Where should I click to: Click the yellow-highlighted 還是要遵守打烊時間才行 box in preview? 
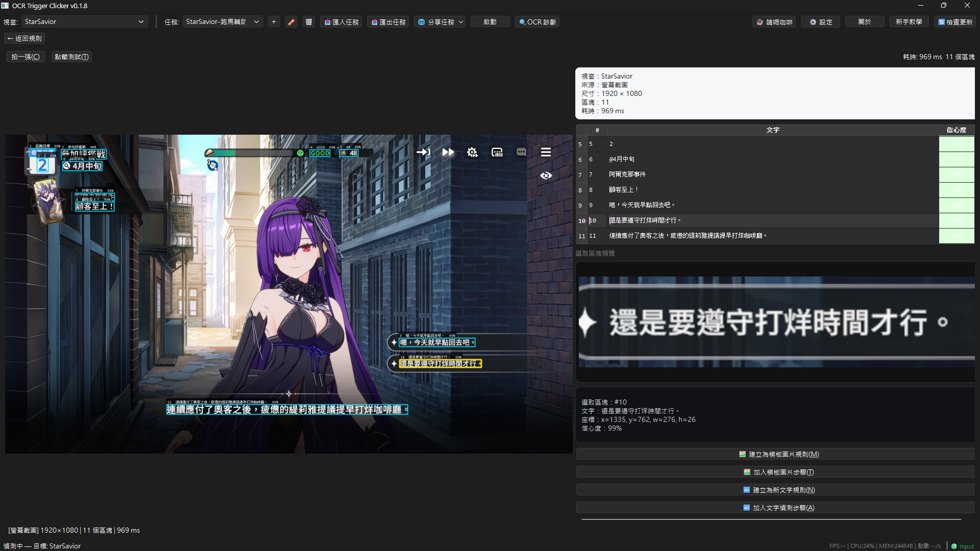[x=440, y=363]
